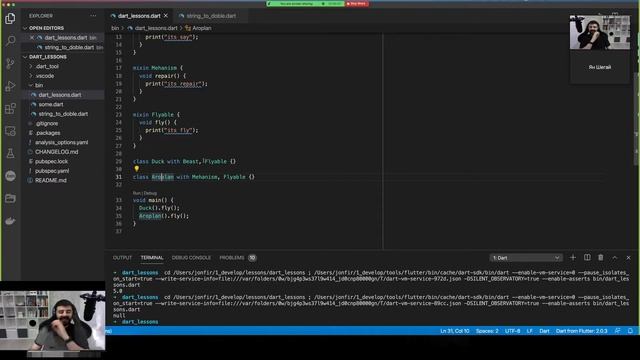Viewport: 640px width, 360px height.
Task: Open notifications bell in status bar
Action: click(630, 331)
